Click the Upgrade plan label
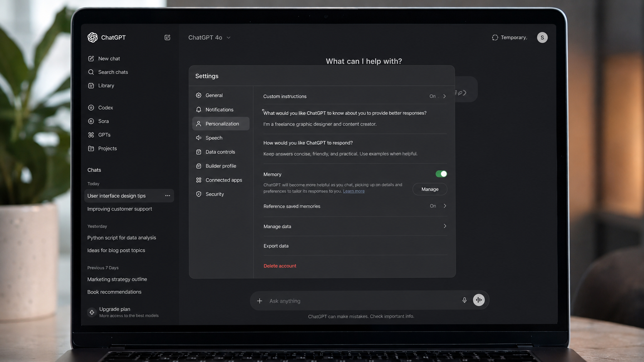 coord(115,309)
